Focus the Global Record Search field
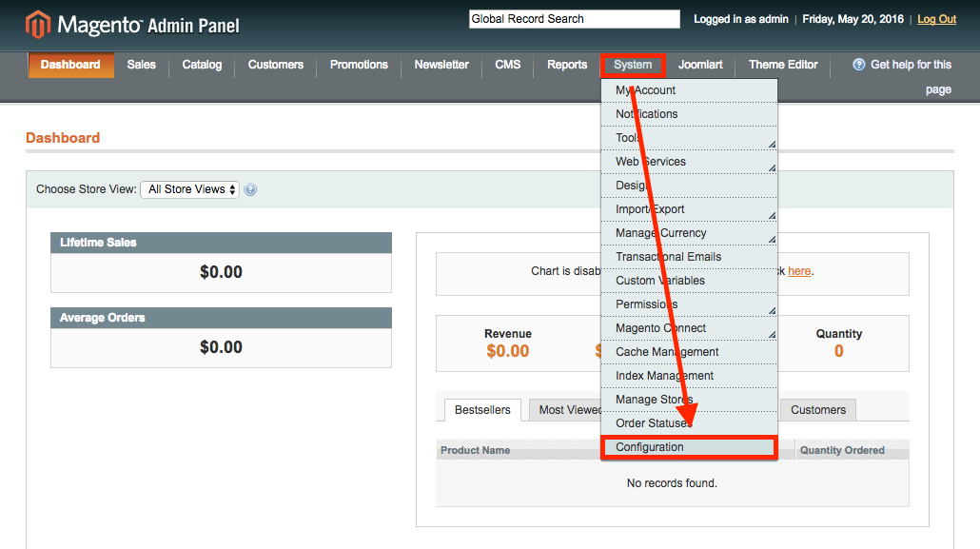980x549 pixels. [x=575, y=19]
